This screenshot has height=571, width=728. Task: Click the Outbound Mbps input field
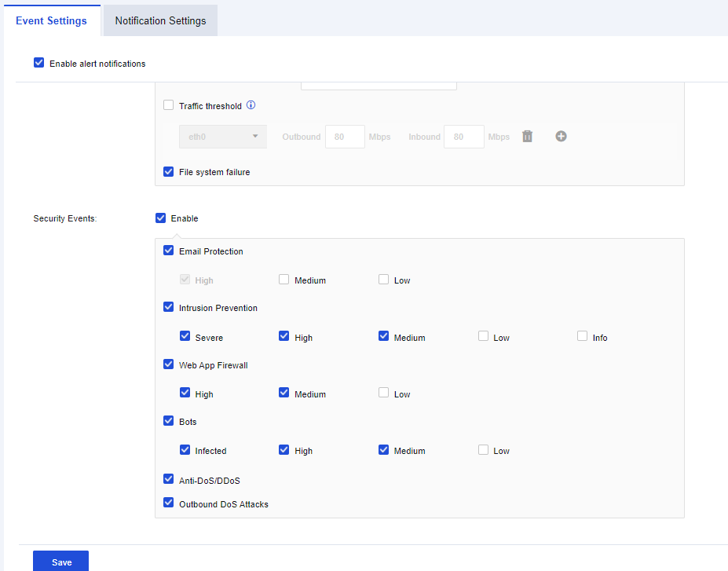(345, 137)
